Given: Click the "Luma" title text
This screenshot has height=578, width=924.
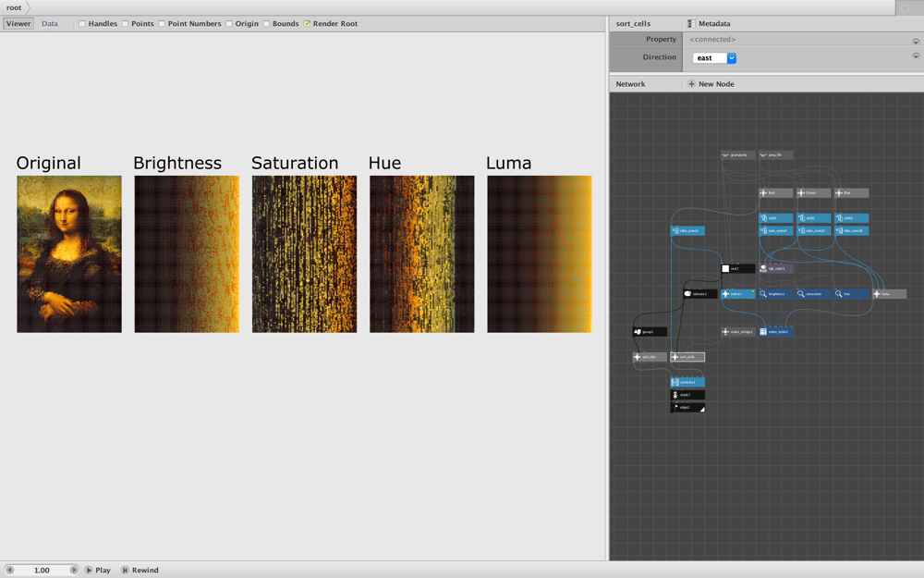Looking at the screenshot, I should pyautogui.click(x=508, y=163).
